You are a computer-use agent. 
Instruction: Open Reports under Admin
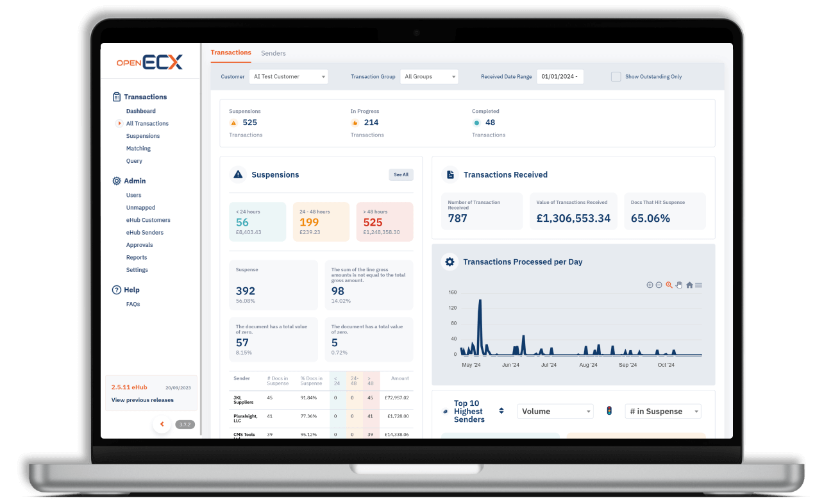click(x=137, y=257)
